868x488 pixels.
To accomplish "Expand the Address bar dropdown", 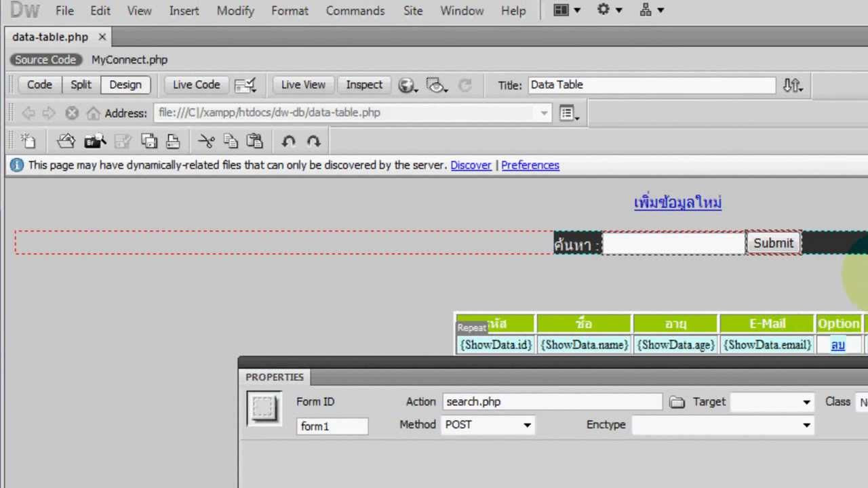I will 544,113.
